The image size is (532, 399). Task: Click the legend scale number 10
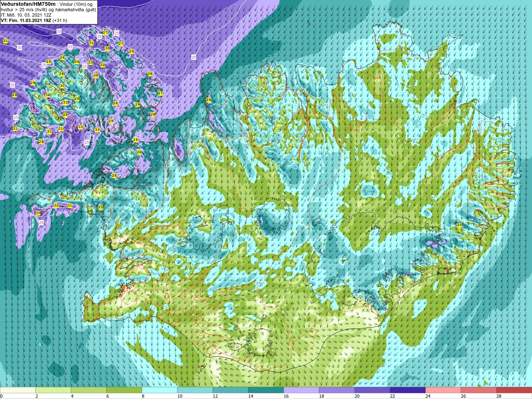pos(180,396)
